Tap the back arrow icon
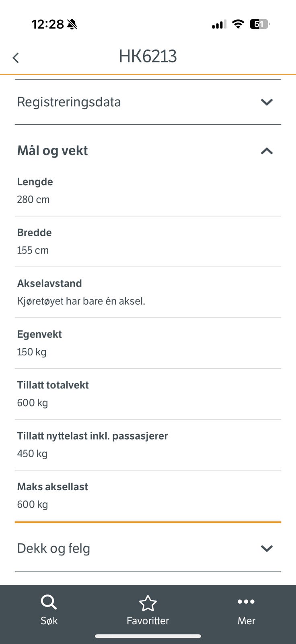Image resolution: width=296 pixels, height=644 pixels. pos(16,58)
